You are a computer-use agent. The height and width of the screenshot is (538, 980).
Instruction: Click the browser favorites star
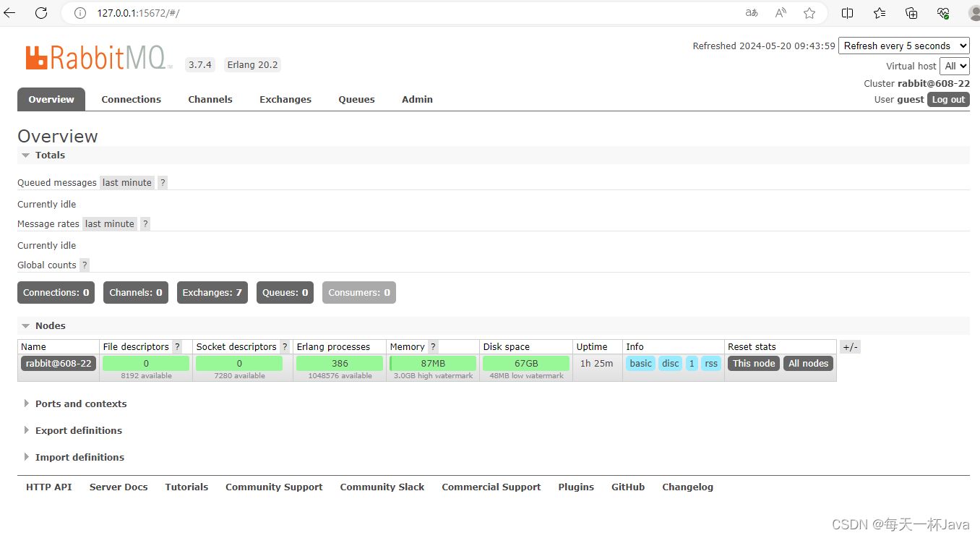pos(809,13)
